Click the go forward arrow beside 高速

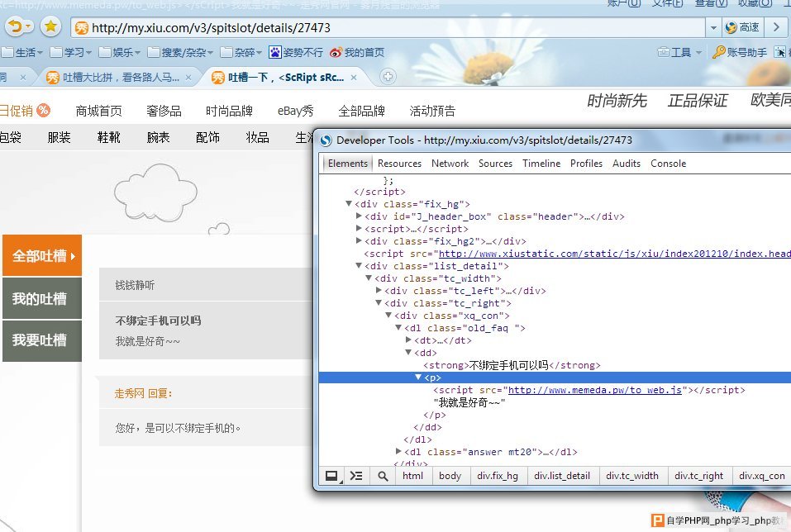pos(776,27)
